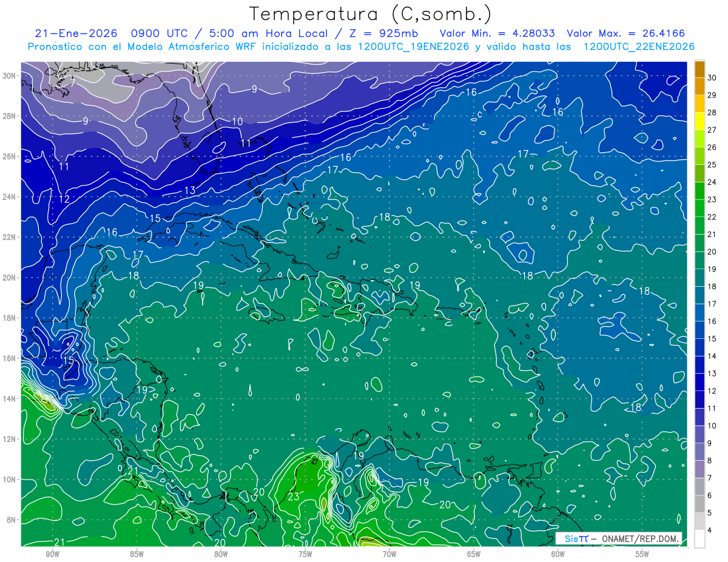The height and width of the screenshot is (562, 728).
Task: Click the 'Temperatura (C,somb.)' chart title
Action: [370, 14]
